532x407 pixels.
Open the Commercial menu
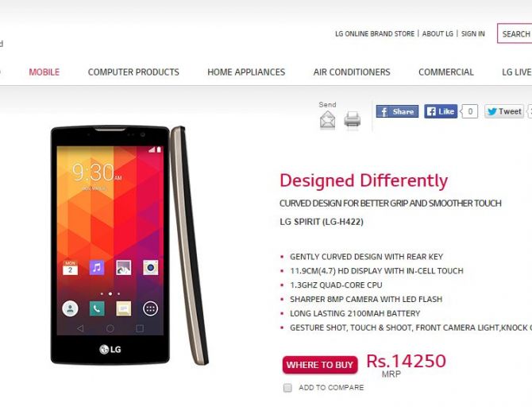click(x=445, y=72)
